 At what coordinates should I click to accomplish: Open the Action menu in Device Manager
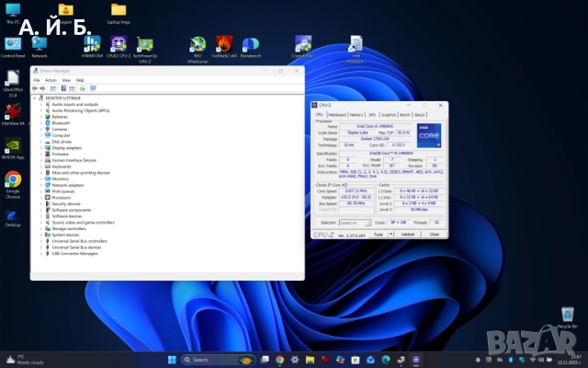(51, 80)
